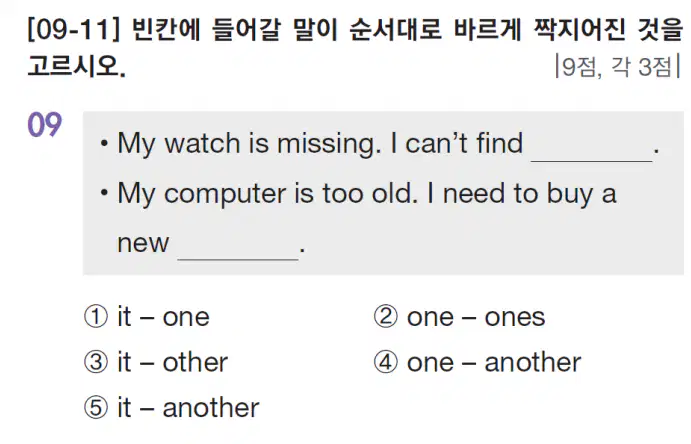
Task: Choose the answer text "one – another"
Action: tap(494, 363)
